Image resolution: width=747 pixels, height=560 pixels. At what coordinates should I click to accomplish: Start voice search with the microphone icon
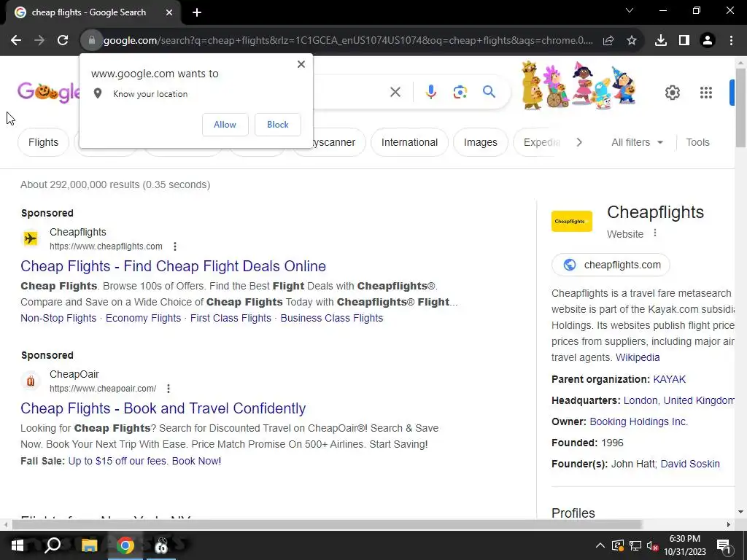pyautogui.click(x=430, y=92)
